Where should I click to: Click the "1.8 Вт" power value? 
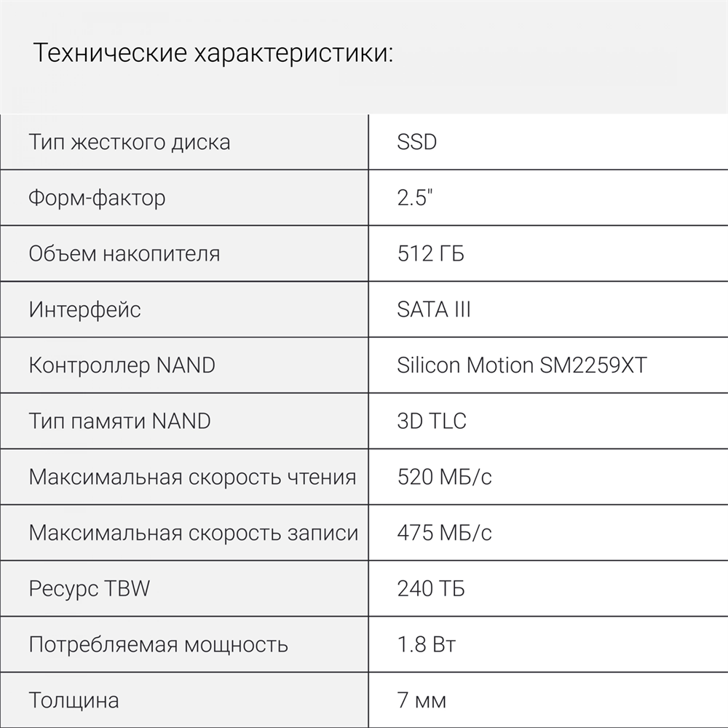pyautogui.click(x=427, y=644)
